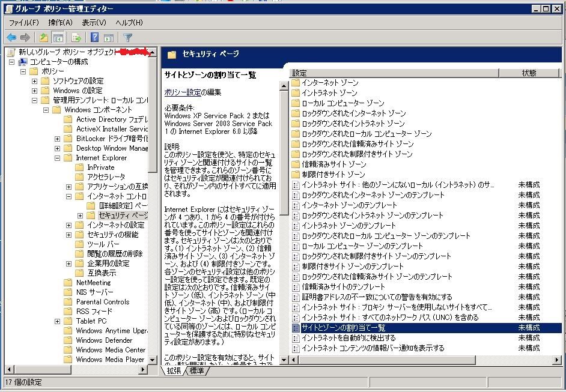The width and height of the screenshot is (566, 392).
Task: Click the イントラネット ゾーン folder icon
Action: (296, 92)
